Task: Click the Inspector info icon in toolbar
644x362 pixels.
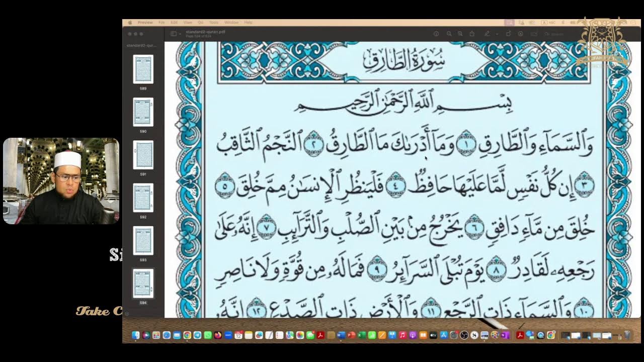Action: click(x=436, y=34)
